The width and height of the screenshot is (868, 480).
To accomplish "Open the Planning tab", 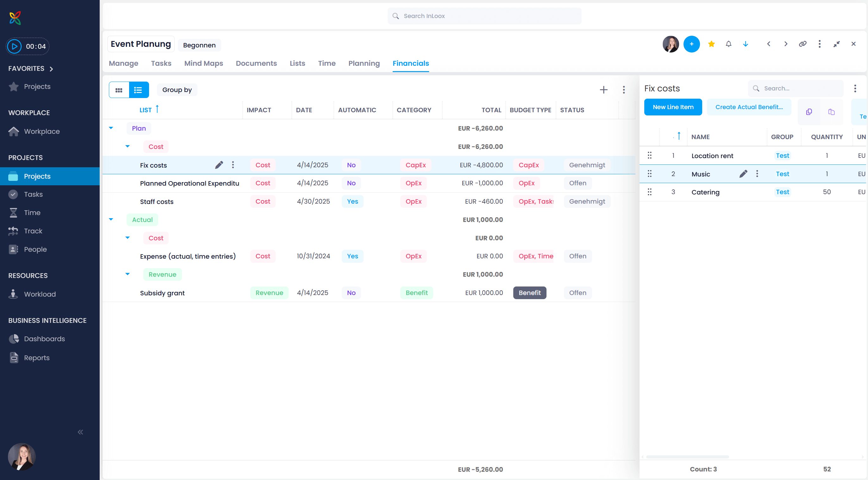I will coord(364,63).
